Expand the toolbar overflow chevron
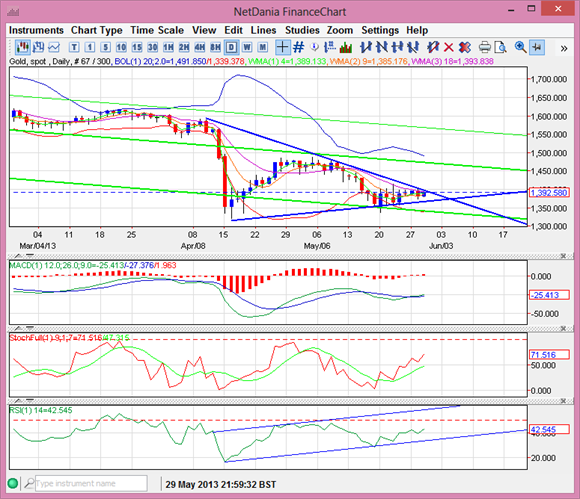 [x=564, y=48]
